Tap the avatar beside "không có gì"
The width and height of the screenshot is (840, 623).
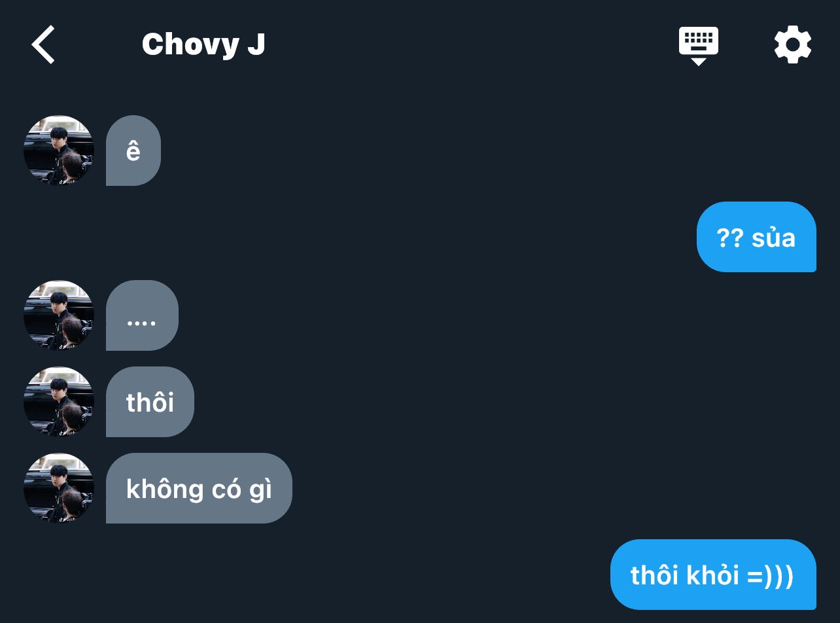[59, 488]
